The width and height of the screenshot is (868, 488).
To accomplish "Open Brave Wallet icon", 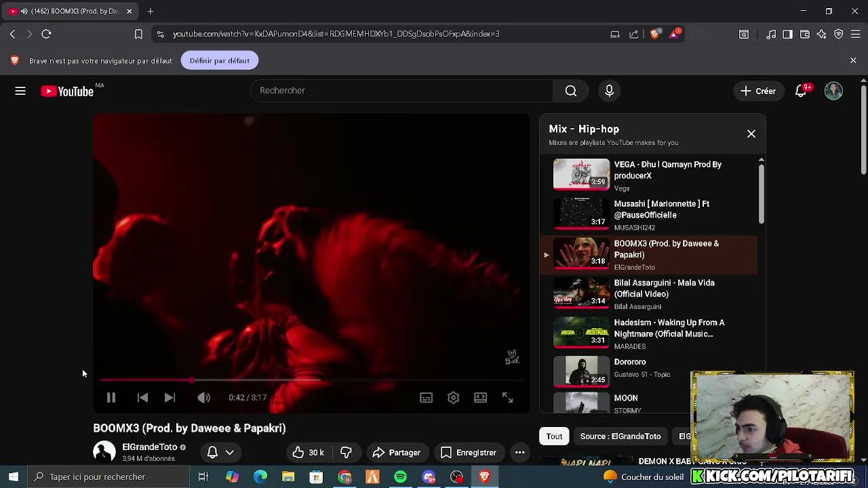I will tap(805, 34).
